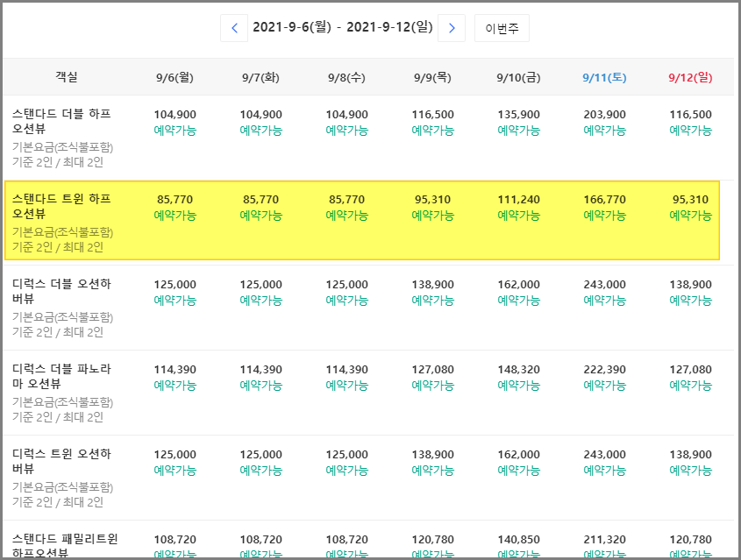Go to the previous week with left arrow
741x560 pixels.
click(x=234, y=28)
